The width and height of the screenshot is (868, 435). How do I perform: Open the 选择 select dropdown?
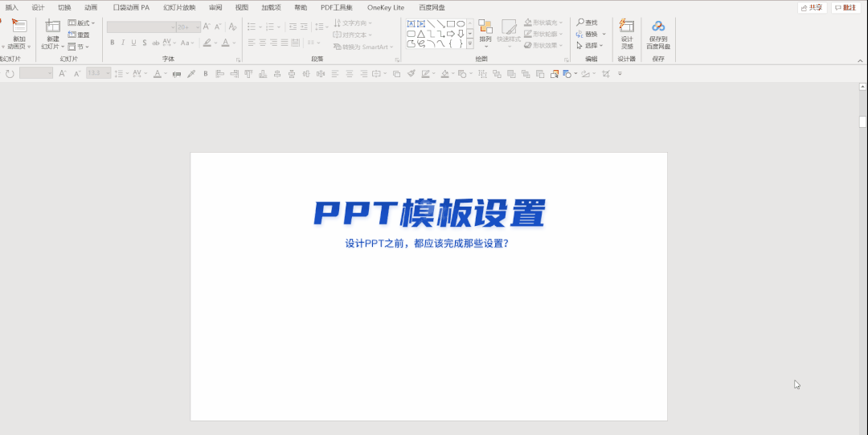coord(590,46)
